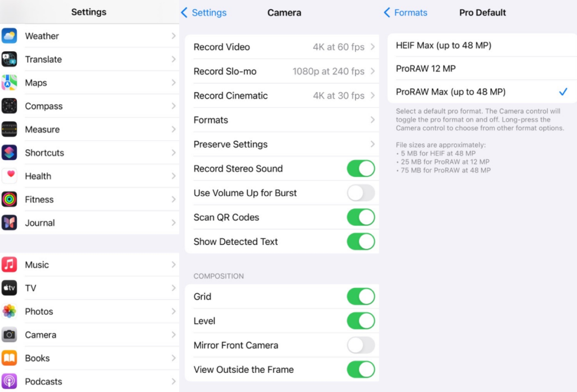Go back to Formats page
The image size is (577, 392).
pyautogui.click(x=406, y=12)
